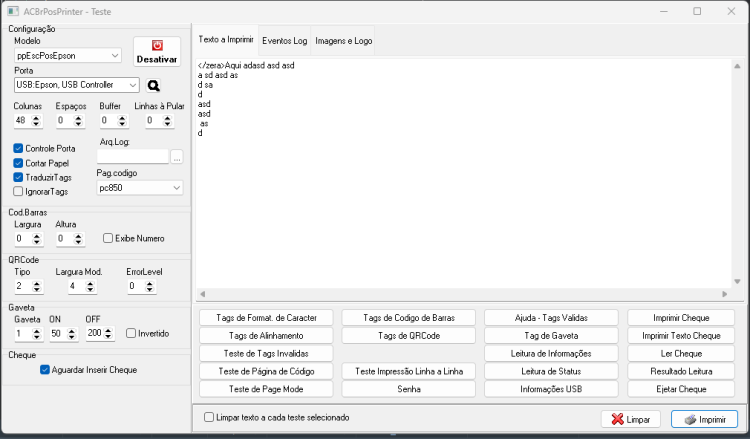Enable the IgnorarTags checkbox
The width and height of the screenshot is (750, 439).
coord(18,191)
